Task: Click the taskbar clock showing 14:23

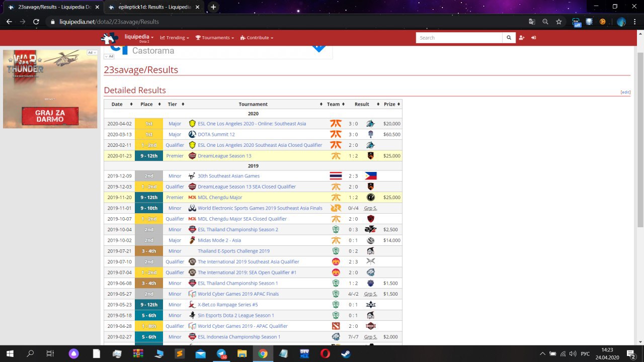Action: (x=607, y=353)
